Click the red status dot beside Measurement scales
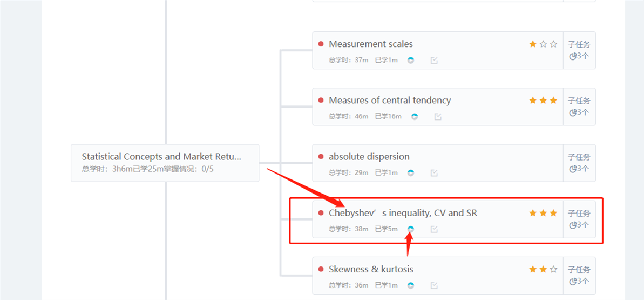 (x=321, y=44)
